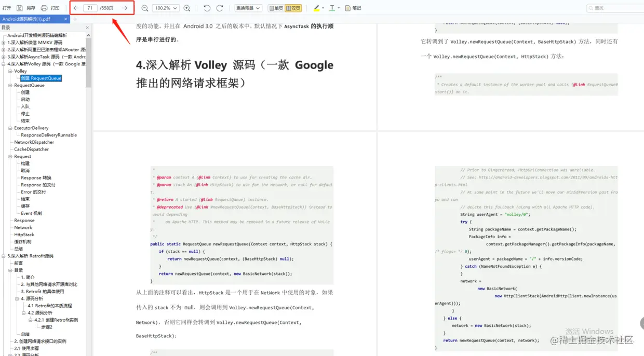The width and height of the screenshot is (644, 356).
Task: Collapse the Request subtree node
Action: [x=10, y=156]
